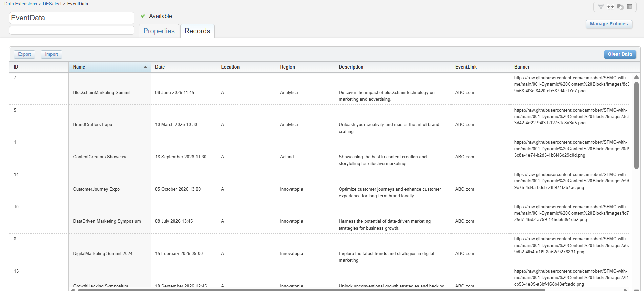The image size is (644, 291).
Task: Click the trash delete icon
Action: click(629, 7)
